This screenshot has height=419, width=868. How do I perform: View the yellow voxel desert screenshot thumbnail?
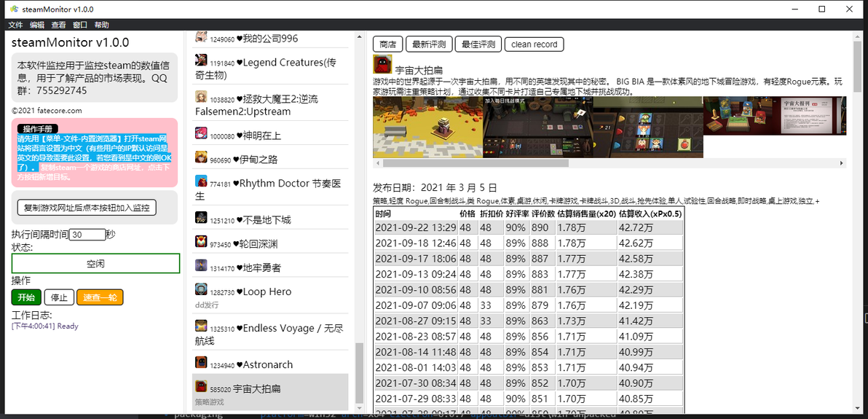pos(427,128)
